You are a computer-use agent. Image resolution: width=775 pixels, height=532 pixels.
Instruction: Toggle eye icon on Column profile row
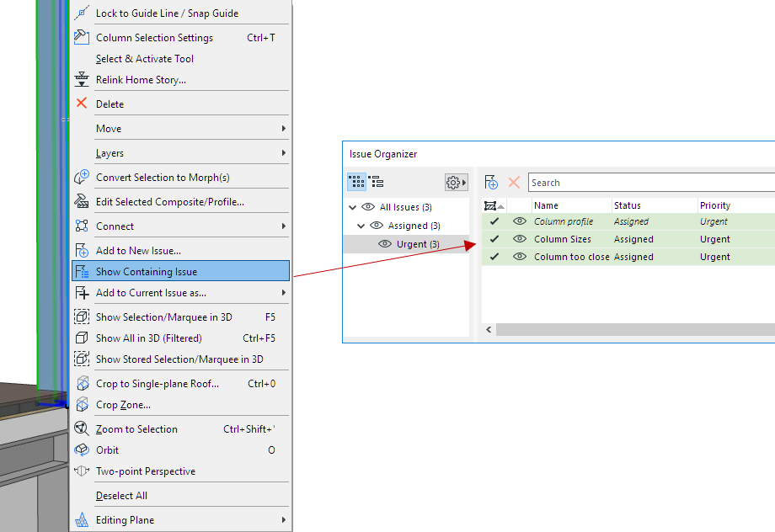(x=520, y=221)
